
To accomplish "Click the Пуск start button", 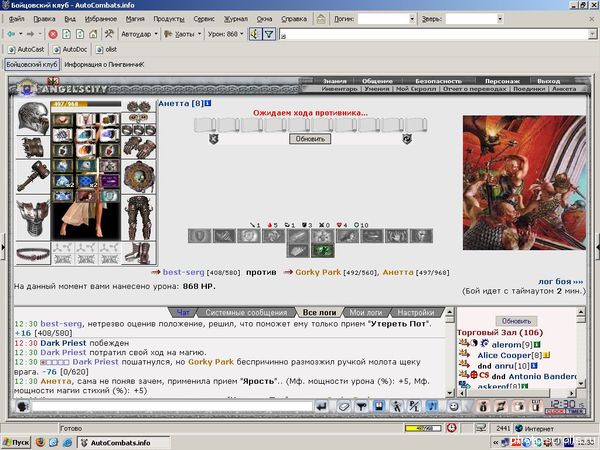I will [x=16, y=443].
